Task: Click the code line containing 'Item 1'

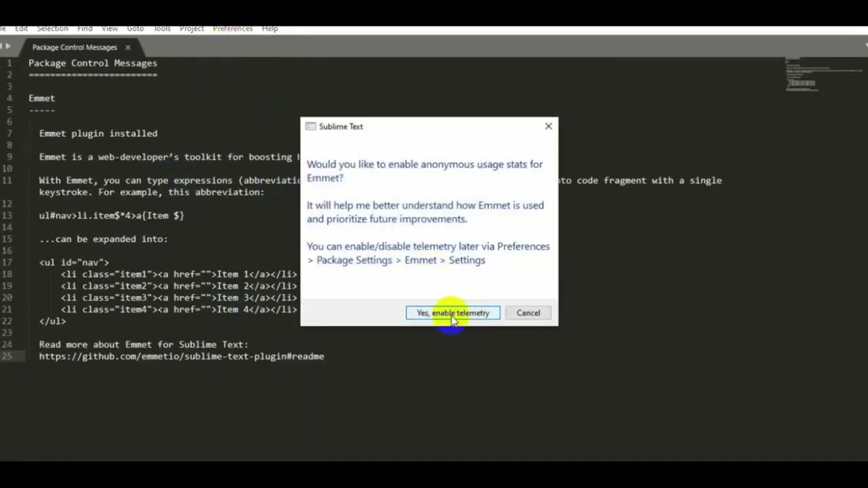Action: click(179, 274)
